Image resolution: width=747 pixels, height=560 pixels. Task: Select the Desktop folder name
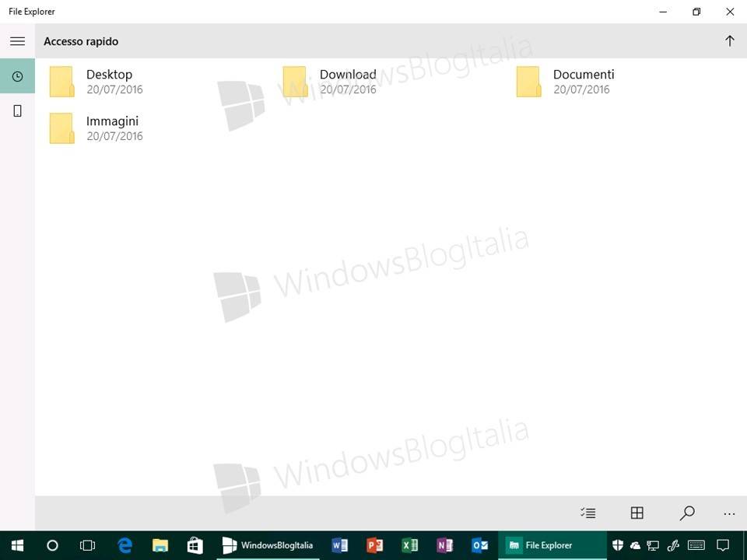pos(109,75)
